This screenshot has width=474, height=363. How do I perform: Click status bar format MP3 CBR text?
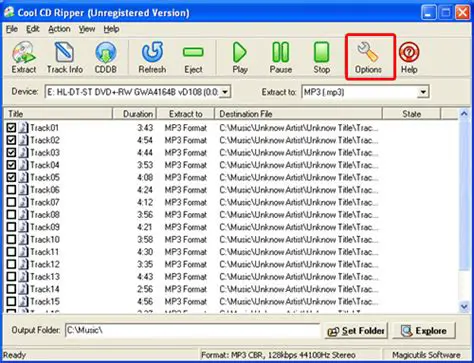pos(278,355)
